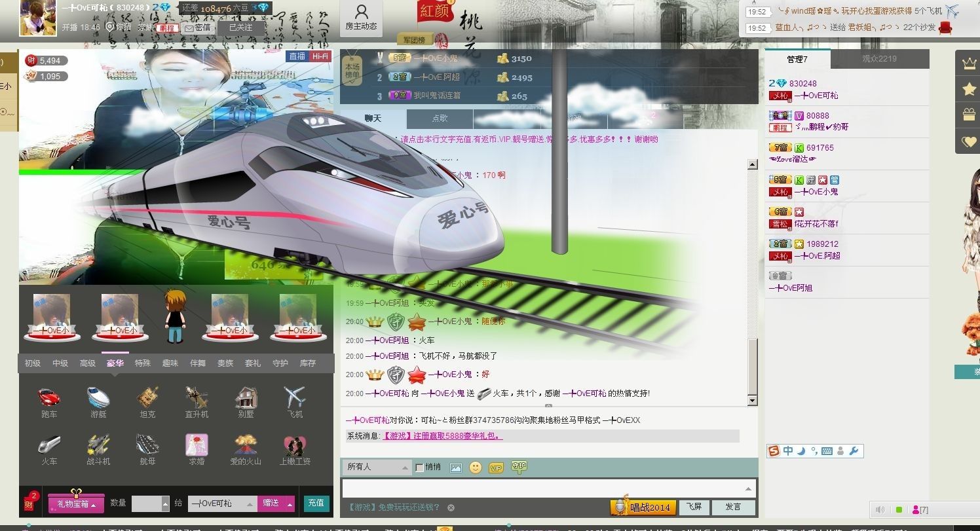Toggle Sogou 中 Chinese input mode
The width and height of the screenshot is (980, 531).
click(x=788, y=450)
